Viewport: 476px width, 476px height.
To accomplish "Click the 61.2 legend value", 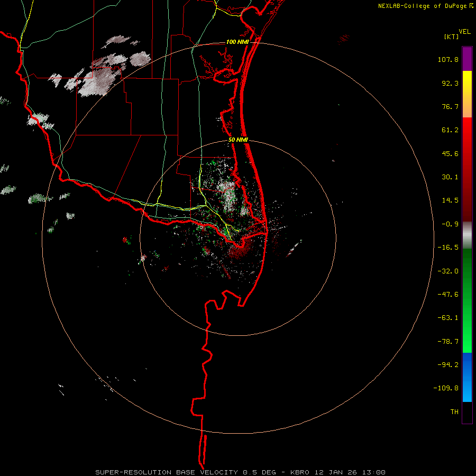I will coord(450,130).
